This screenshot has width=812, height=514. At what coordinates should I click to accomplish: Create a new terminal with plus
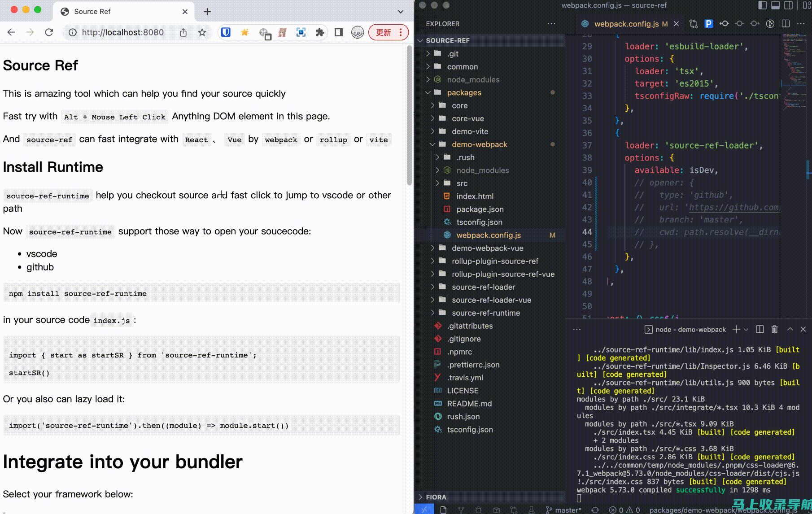pos(736,329)
